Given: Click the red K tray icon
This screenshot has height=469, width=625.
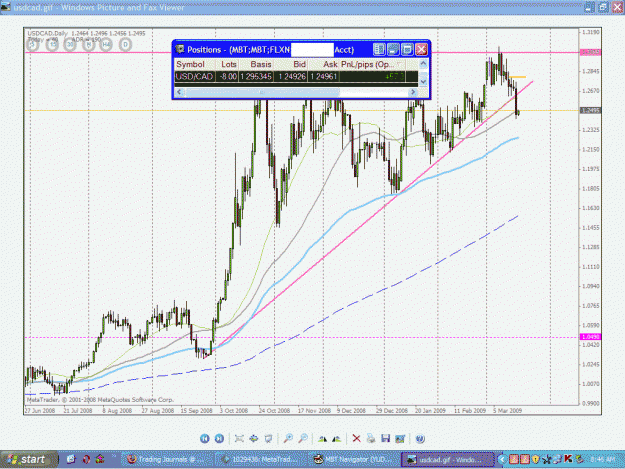Looking at the screenshot, I should (568, 459).
